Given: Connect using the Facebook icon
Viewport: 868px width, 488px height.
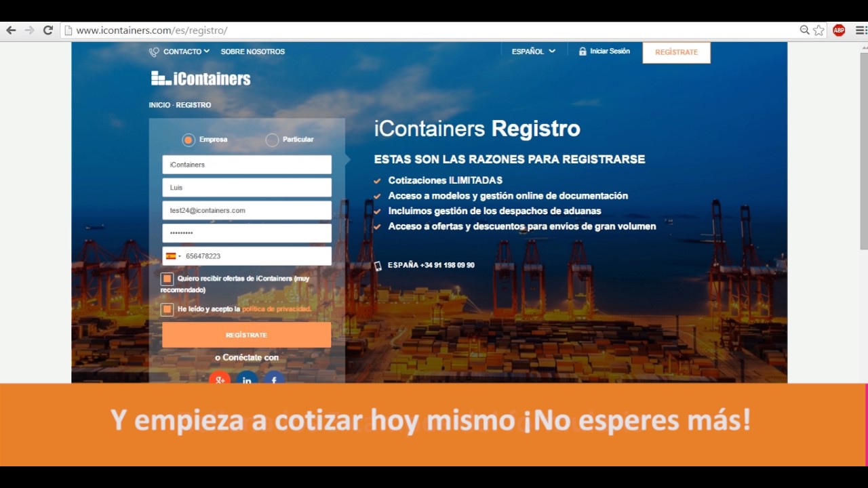Looking at the screenshot, I should pyautogui.click(x=274, y=377).
